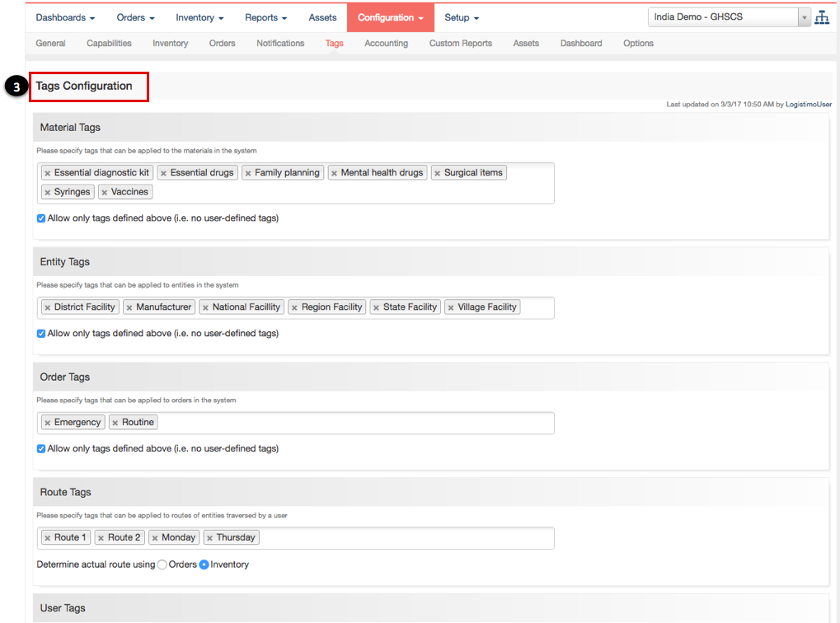Viewport: 840px width, 623px height.
Task: Remove the Thursday route tag
Action: [210, 538]
